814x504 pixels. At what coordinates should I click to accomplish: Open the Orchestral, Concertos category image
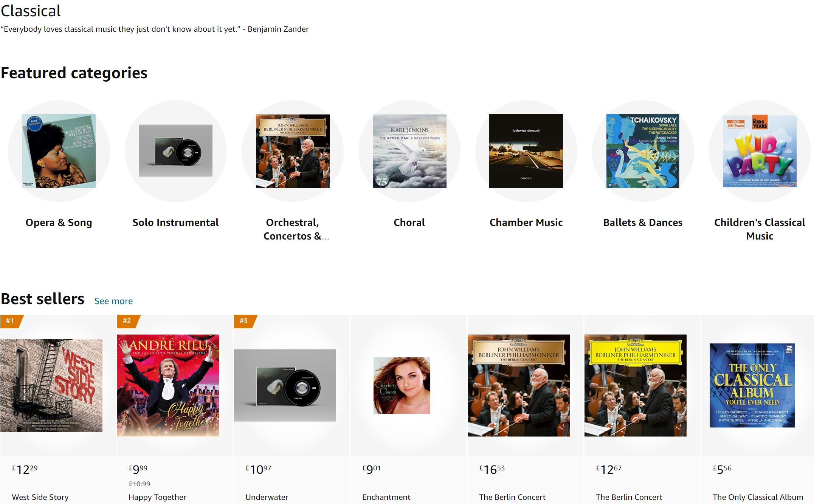click(293, 151)
